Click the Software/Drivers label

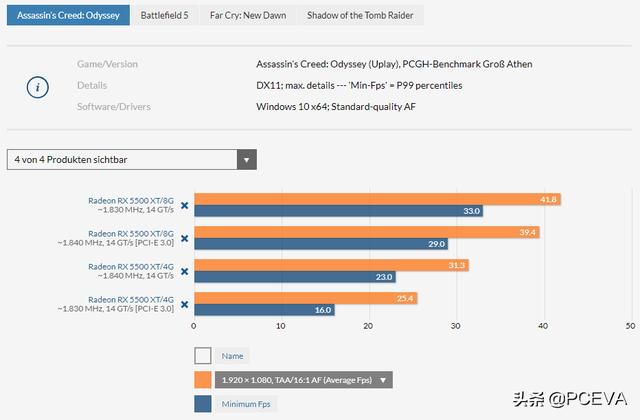tap(114, 107)
